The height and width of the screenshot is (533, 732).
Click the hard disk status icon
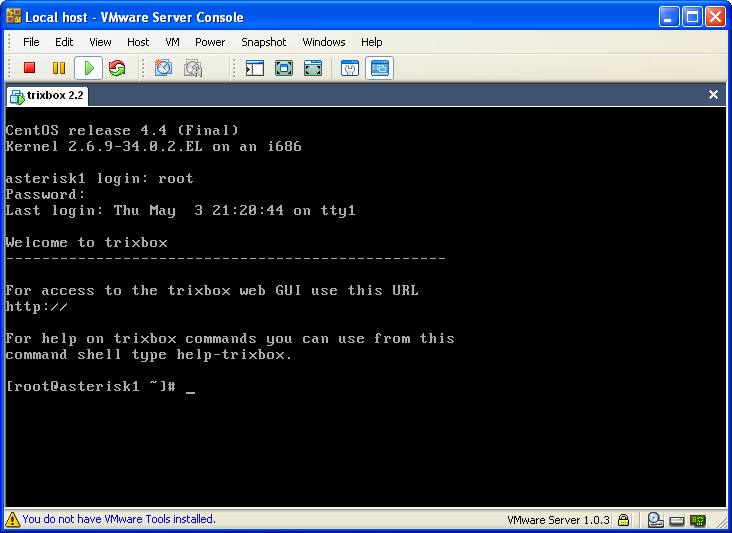tap(655, 519)
